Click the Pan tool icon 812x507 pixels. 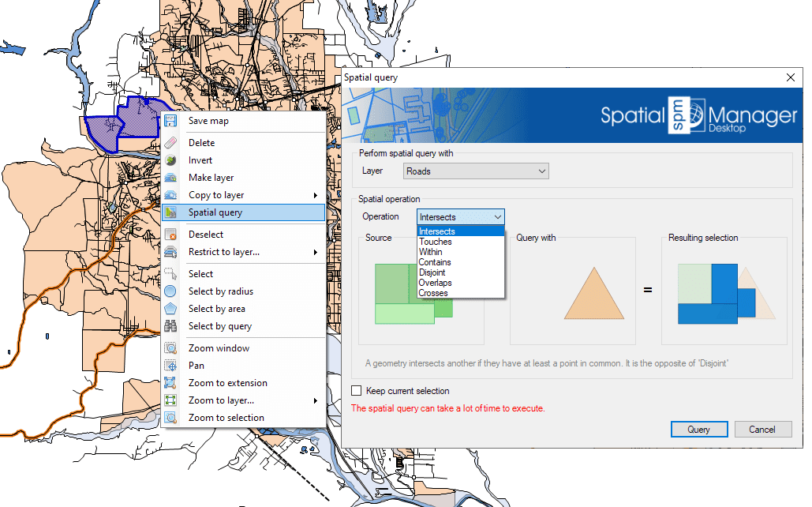click(170, 366)
